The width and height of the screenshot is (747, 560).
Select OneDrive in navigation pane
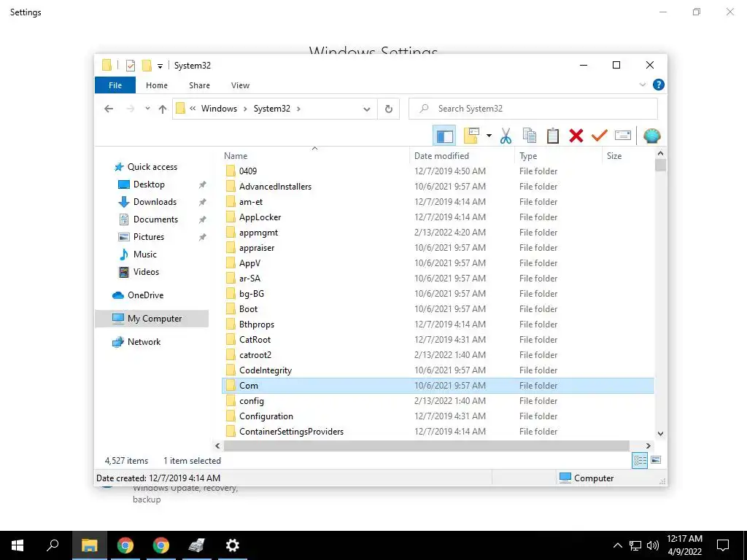click(x=145, y=295)
